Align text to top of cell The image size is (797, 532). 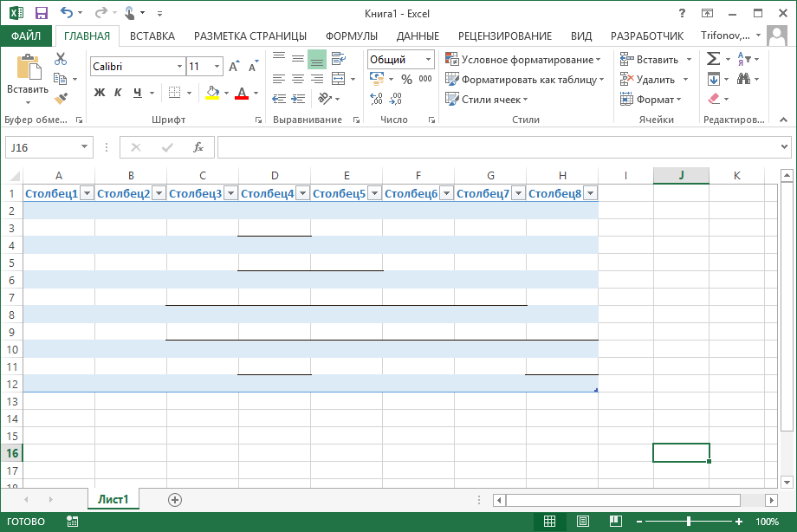click(x=279, y=57)
